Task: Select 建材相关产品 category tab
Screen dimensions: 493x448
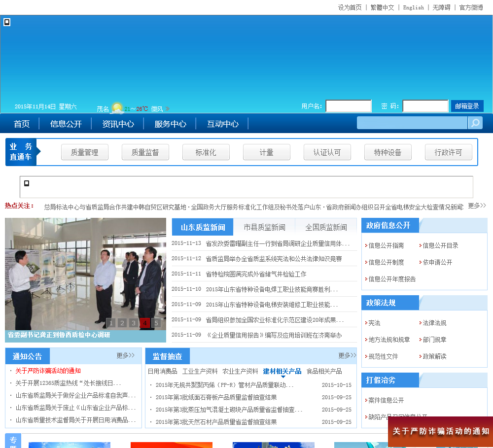Action: coord(282,371)
